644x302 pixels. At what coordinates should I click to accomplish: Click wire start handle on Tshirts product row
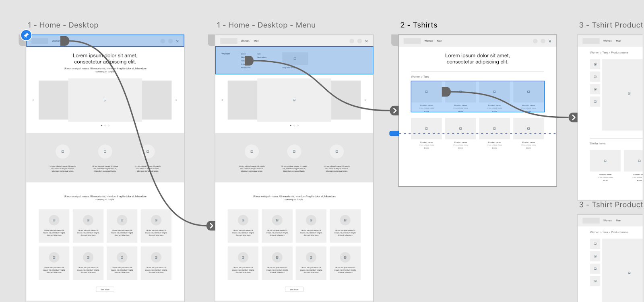click(446, 92)
